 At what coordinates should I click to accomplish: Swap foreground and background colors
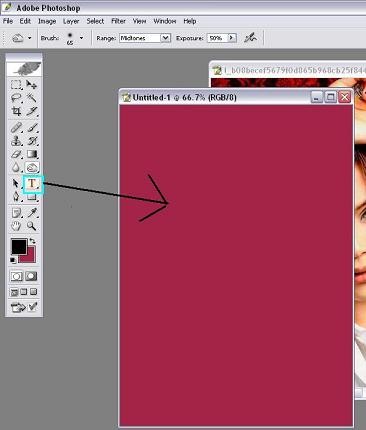pos(32,241)
